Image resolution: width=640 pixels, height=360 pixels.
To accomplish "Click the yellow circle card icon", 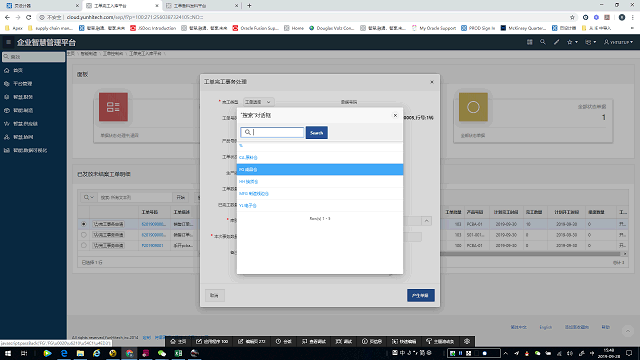I will click(473, 107).
